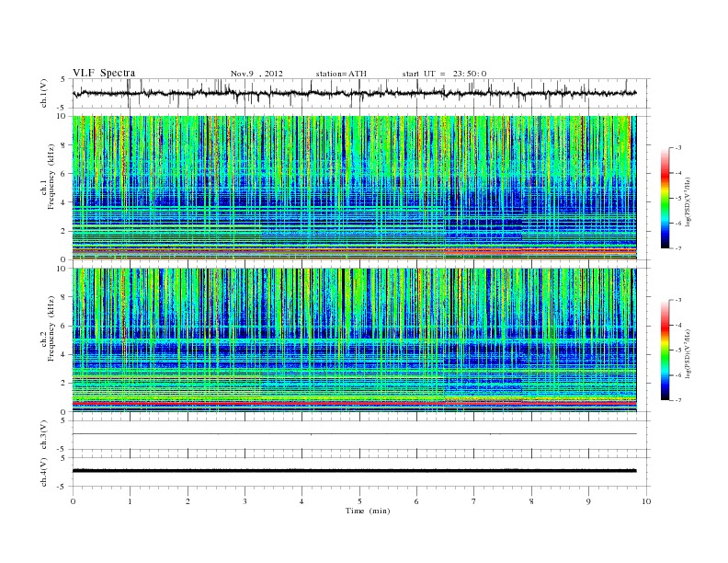Click the "station=ATH" header label

point(341,74)
